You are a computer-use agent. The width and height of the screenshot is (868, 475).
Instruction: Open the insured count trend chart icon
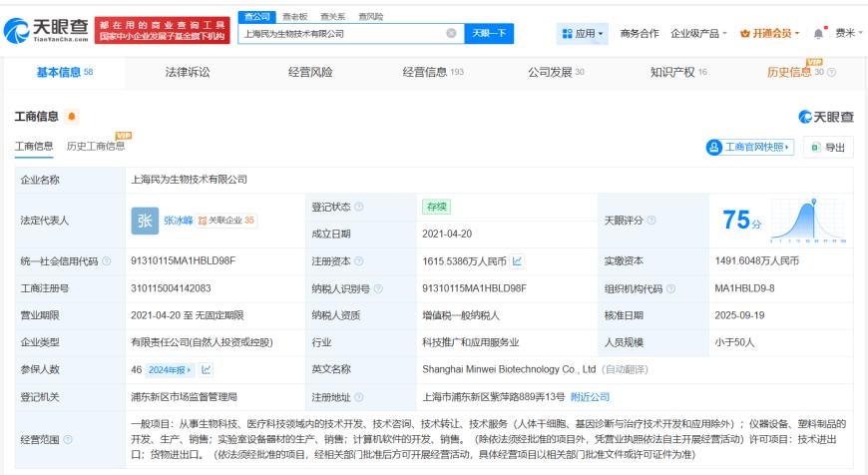pyautogui.click(x=206, y=369)
